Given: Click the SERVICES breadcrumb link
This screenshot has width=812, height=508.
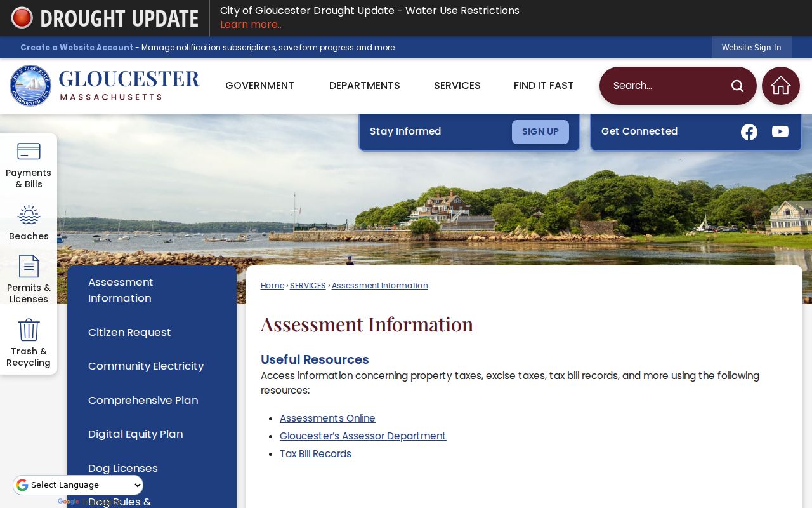Looking at the screenshot, I should [x=308, y=286].
